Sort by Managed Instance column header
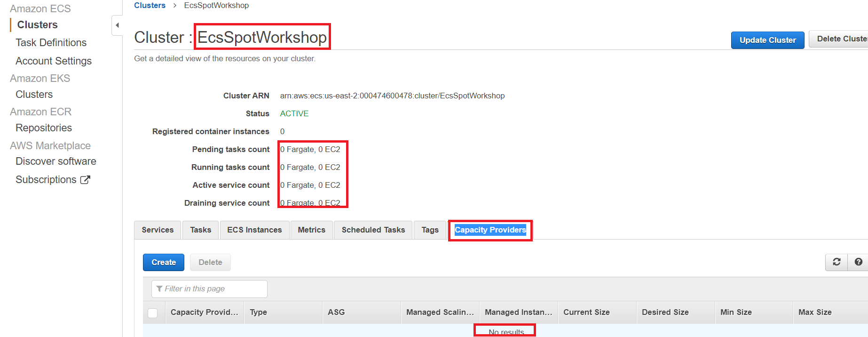 coord(519,313)
